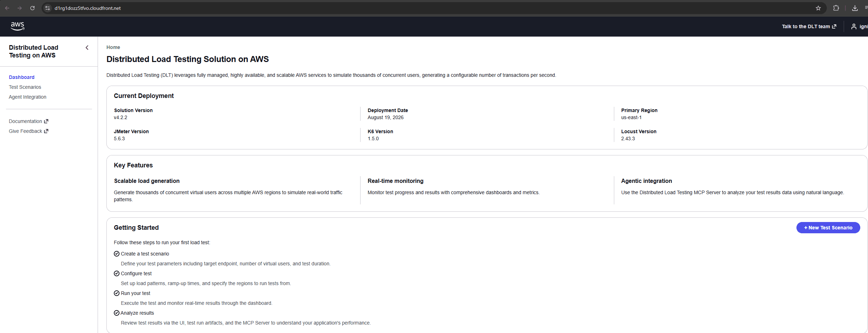The image size is (868, 333).
Task: Click the Key Features heading
Action: coord(133,165)
